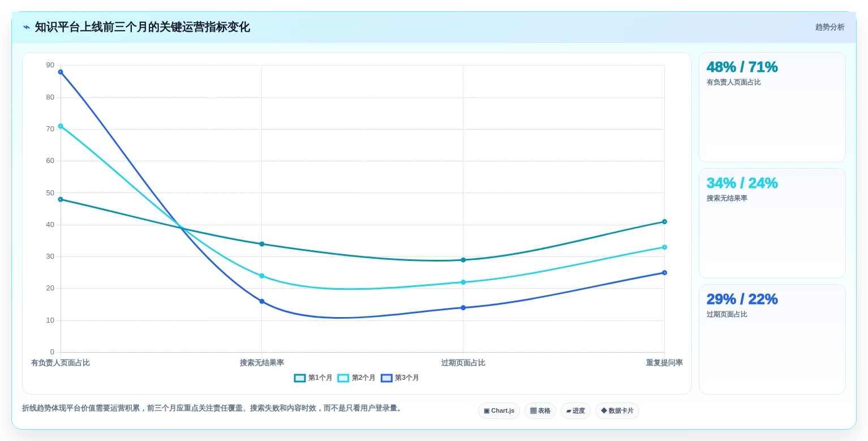Click third-month 过期页面占比 point at 14
Image resolution: width=868 pixels, height=441 pixels.
(x=463, y=307)
